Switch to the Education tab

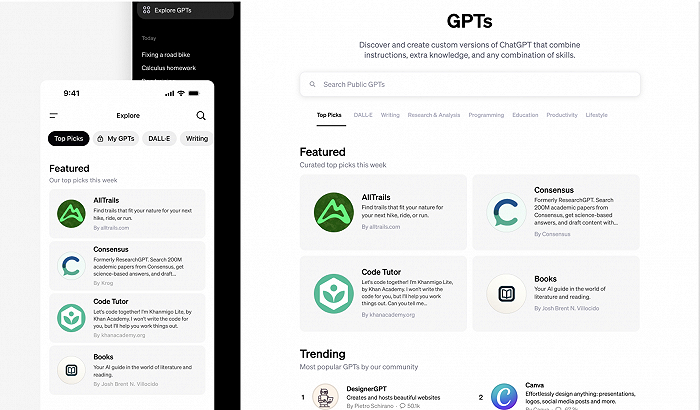click(x=525, y=115)
